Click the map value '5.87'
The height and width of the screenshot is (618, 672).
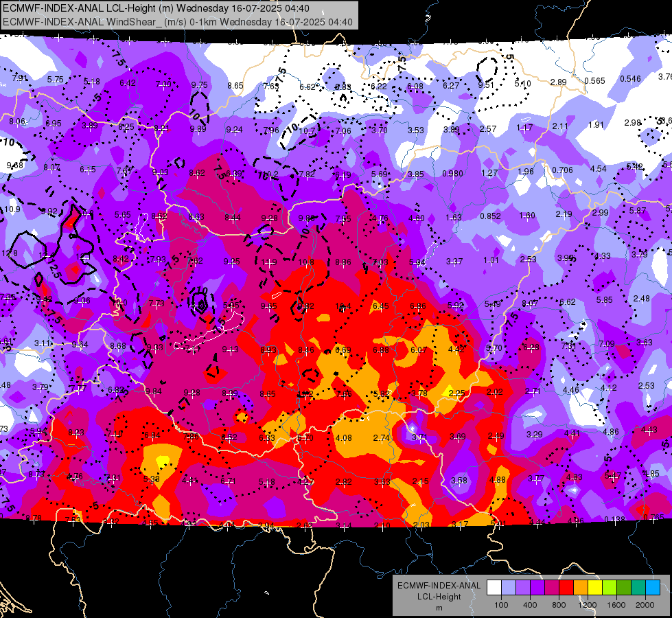[x=638, y=211]
